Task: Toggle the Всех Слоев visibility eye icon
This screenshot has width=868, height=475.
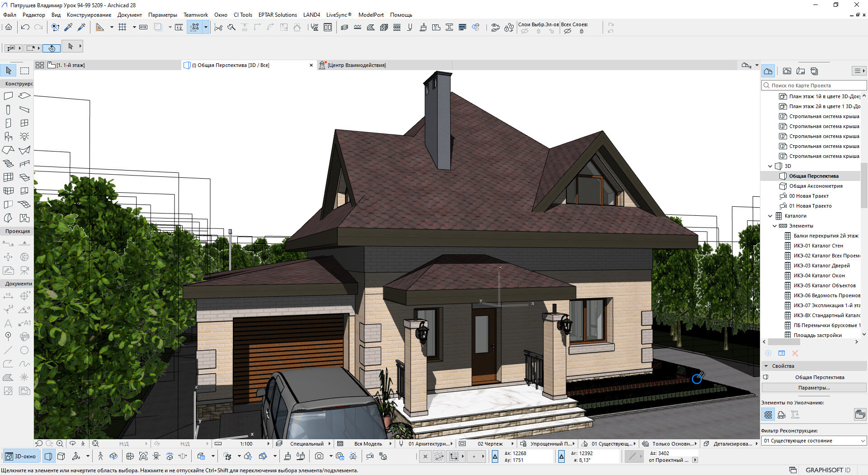Action: (x=567, y=31)
